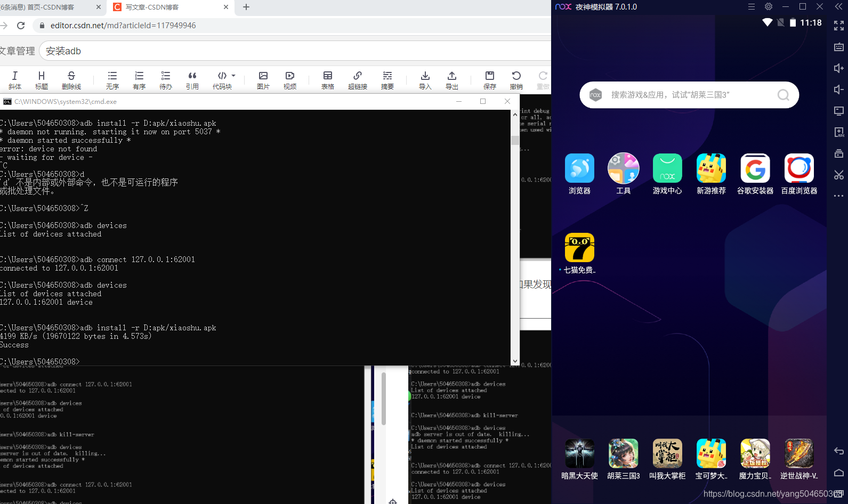Click the cmd window scrollbar down arrow
The image size is (848, 504).
click(515, 361)
